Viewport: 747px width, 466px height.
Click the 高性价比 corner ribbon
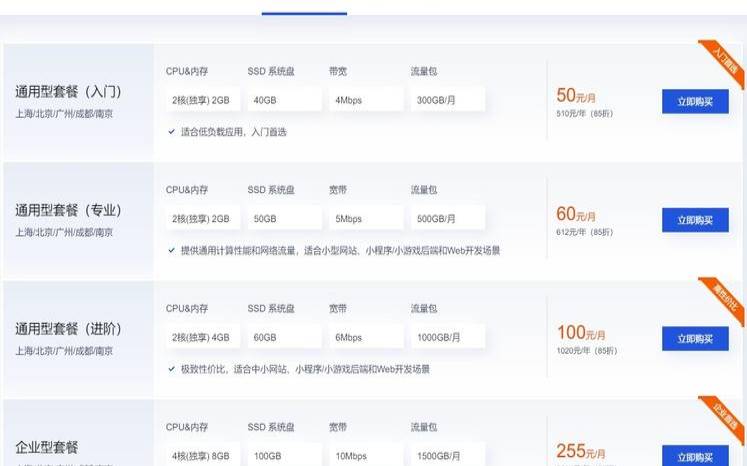(724, 299)
